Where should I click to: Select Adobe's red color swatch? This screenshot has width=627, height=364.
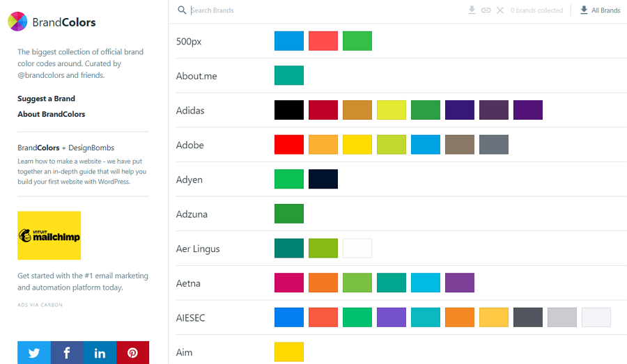(289, 145)
